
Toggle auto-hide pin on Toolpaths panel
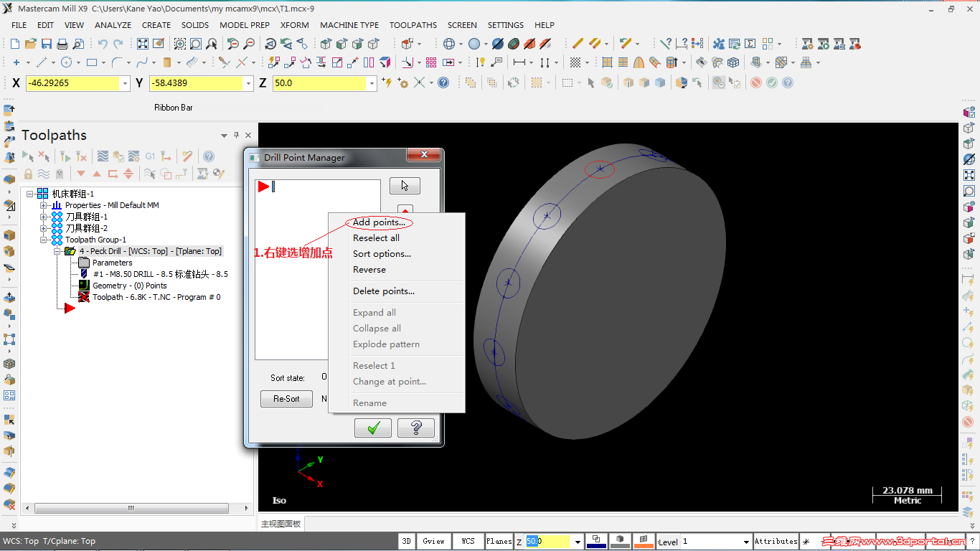[236, 135]
